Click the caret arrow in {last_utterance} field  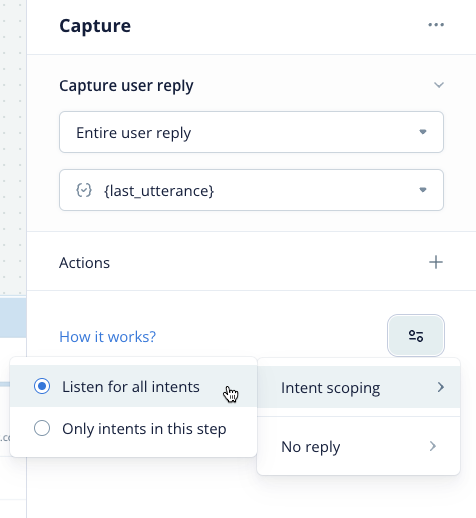[x=423, y=190]
